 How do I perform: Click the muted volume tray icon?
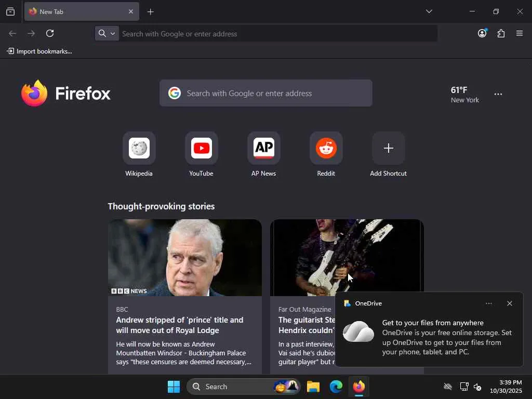pos(477,387)
